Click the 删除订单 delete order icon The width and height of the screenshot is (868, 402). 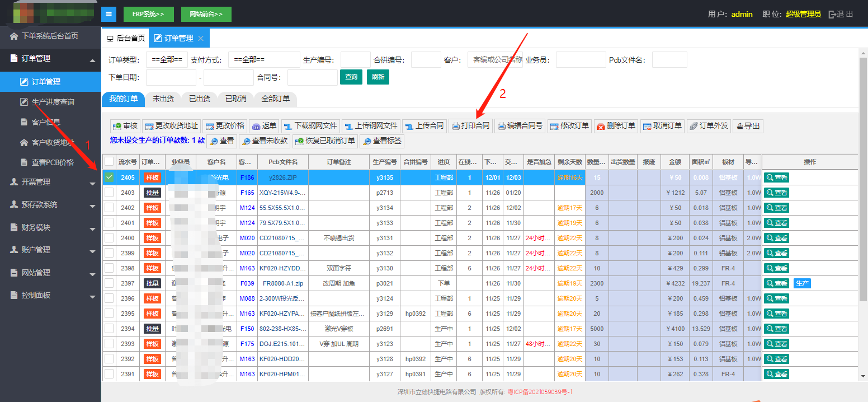coord(601,126)
